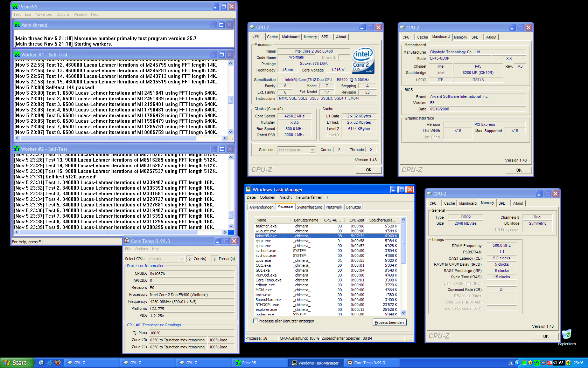Click the green CPU usage tray icon
Screen dimensions: 588x368
524,363
